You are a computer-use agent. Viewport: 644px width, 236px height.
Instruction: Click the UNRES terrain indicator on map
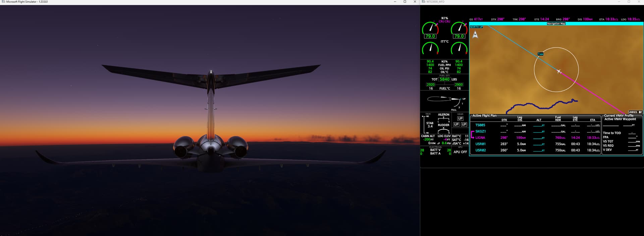(635, 112)
